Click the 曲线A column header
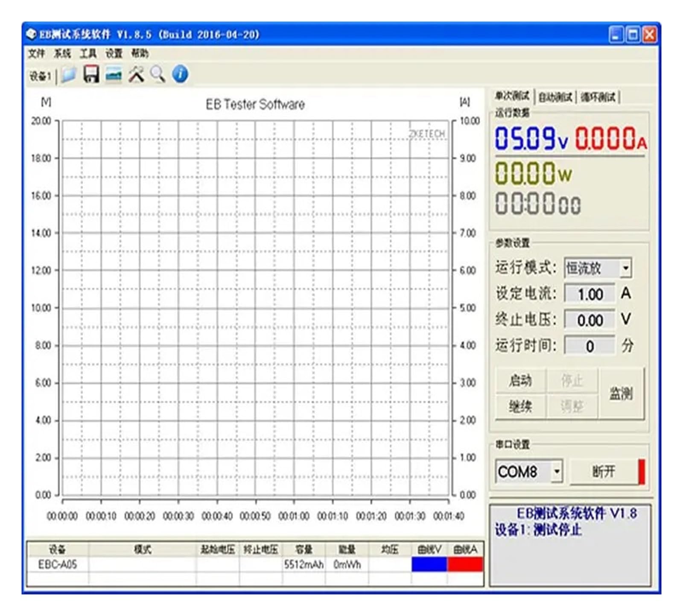 click(x=465, y=549)
